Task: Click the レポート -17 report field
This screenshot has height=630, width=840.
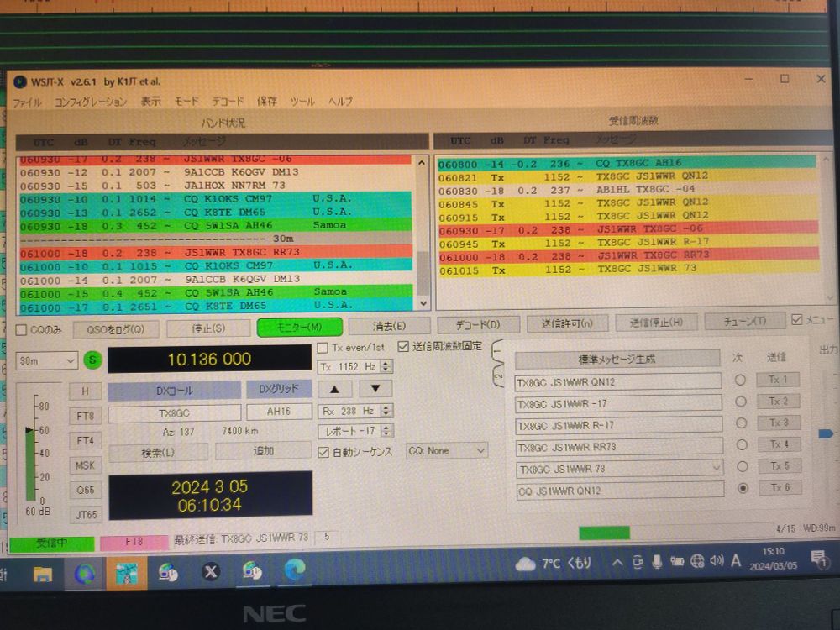Action: (355, 431)
